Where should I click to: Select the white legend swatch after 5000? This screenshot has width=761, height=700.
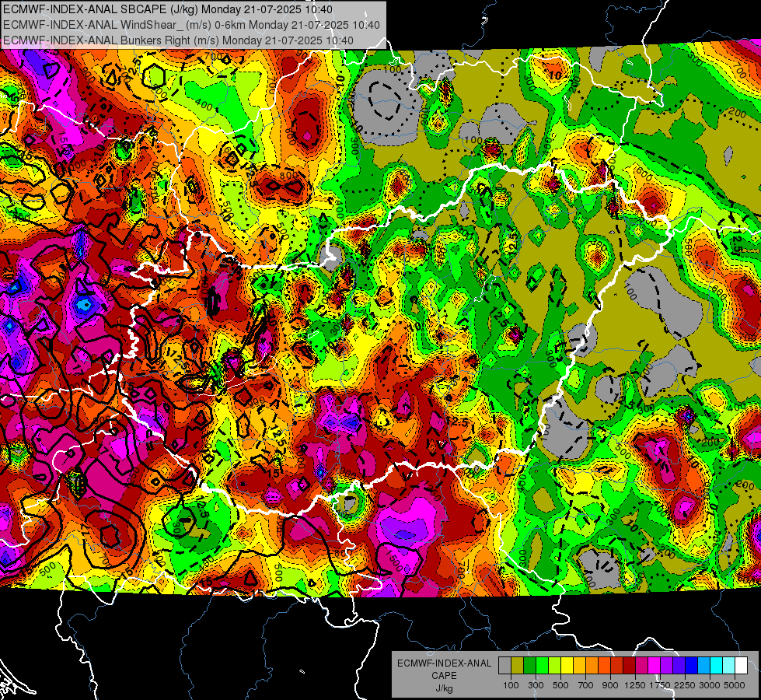pos(741,666)
